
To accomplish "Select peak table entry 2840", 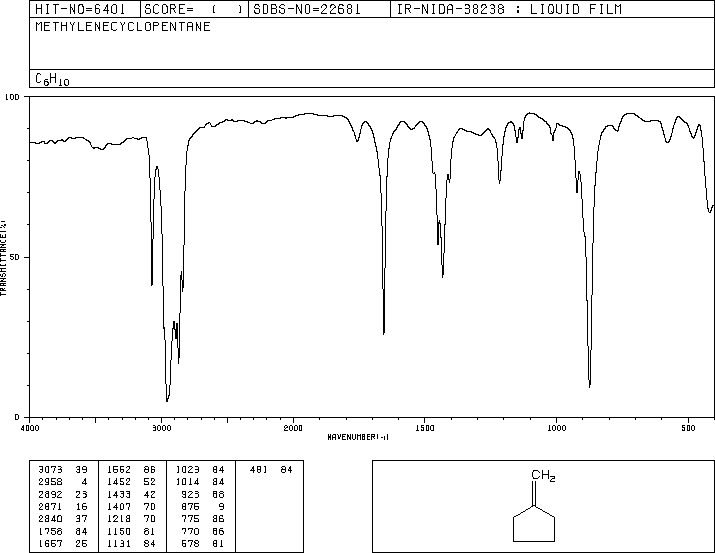I will pyautogui.click(x=50, y=519).
